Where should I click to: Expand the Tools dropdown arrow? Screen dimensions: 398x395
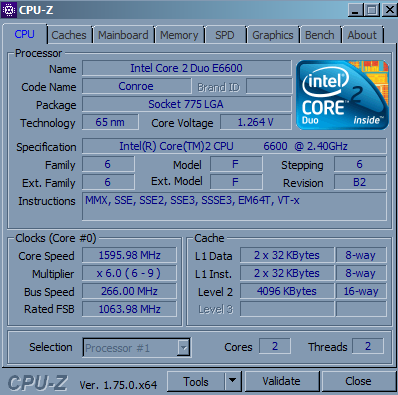(x=233, y=381)
